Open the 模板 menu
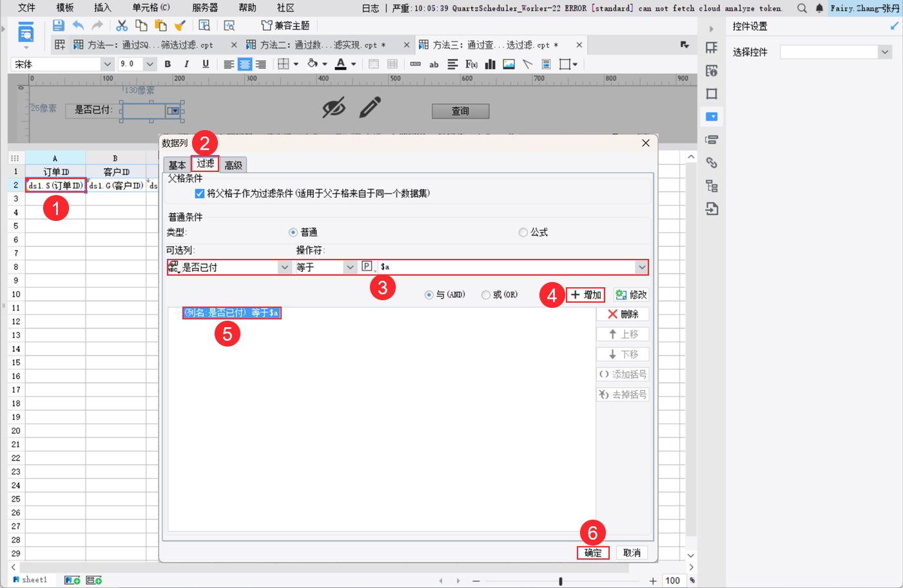Viewport: 903px width, 588px height. 64,8
